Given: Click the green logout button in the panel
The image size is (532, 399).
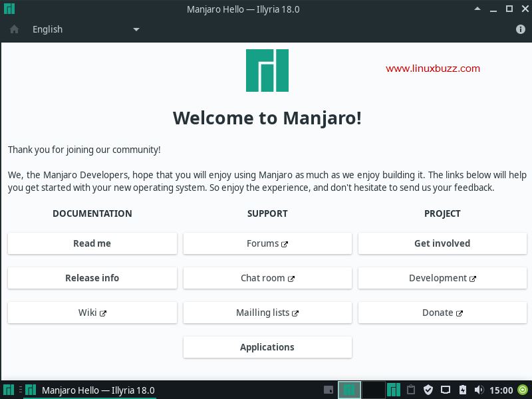Looking at the screenshot, I should coord(523,390).
